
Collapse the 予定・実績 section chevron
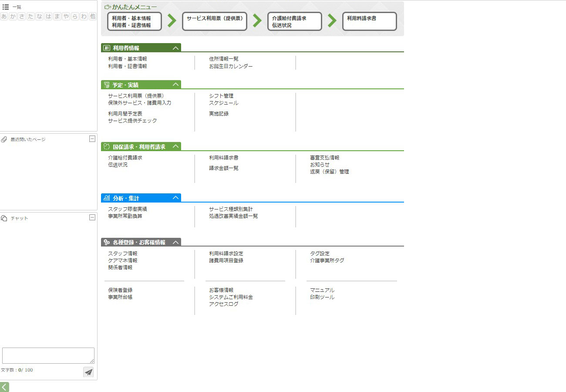tap(175, 84)
